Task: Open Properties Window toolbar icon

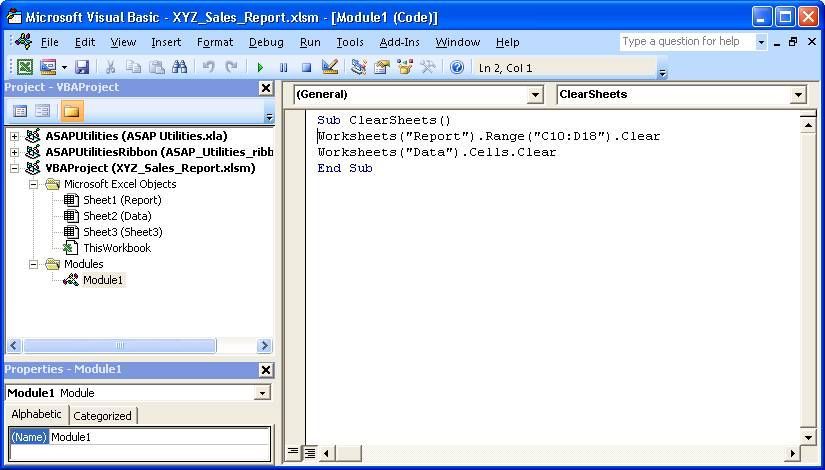Action: coord(381,67)
